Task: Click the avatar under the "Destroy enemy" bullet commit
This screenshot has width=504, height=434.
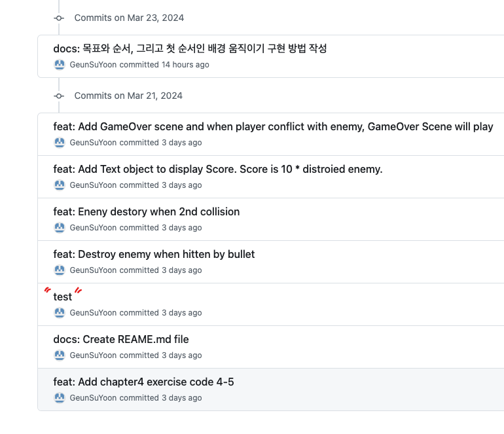Action: tap(60, 270)
